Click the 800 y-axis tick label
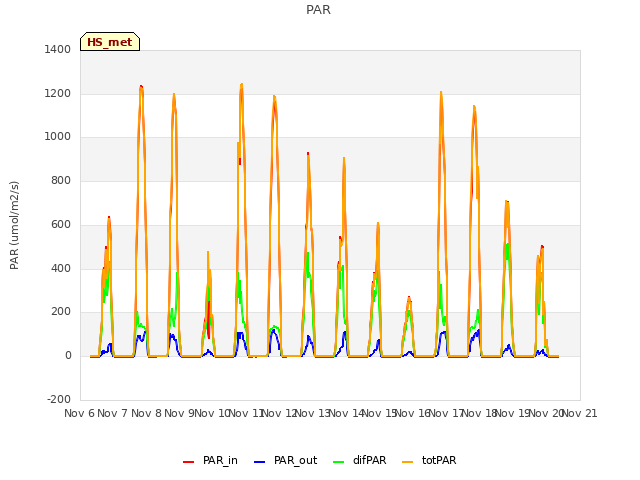Image resolution: width=640 pixels, height=480 pixels. (x=61, y=180)
